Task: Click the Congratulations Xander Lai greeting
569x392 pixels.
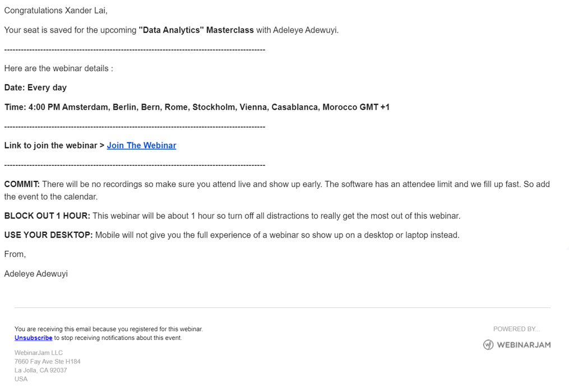Action: [x=55, y=11]
